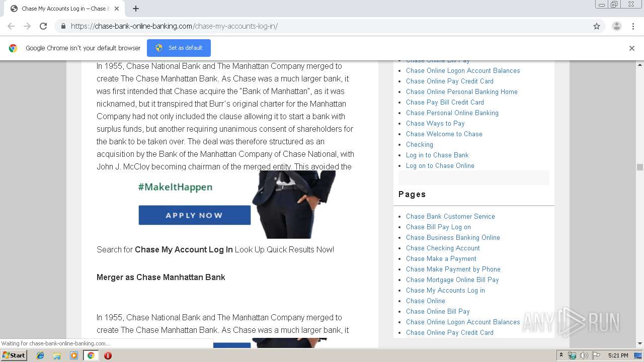Viewport: 644px width, 362px height.
Task: Open the network tray icon
Action: coord(572,355)
